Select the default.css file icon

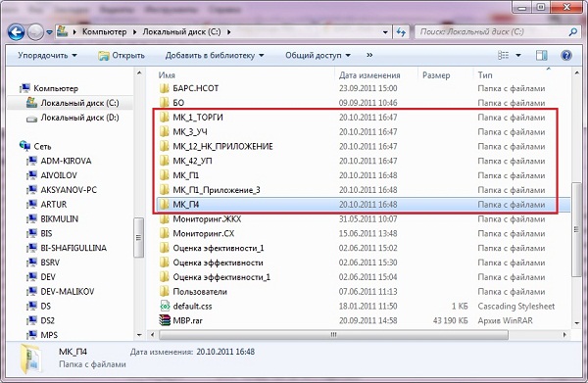point(165,307)
